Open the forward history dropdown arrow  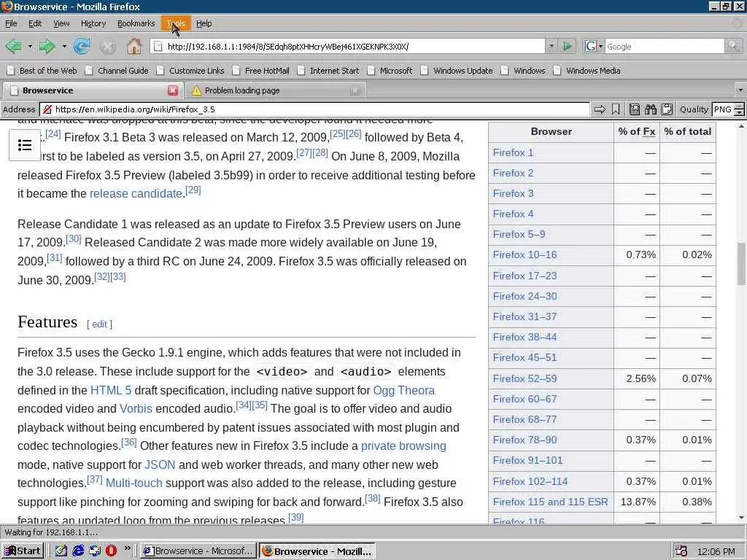click(64, 46)
